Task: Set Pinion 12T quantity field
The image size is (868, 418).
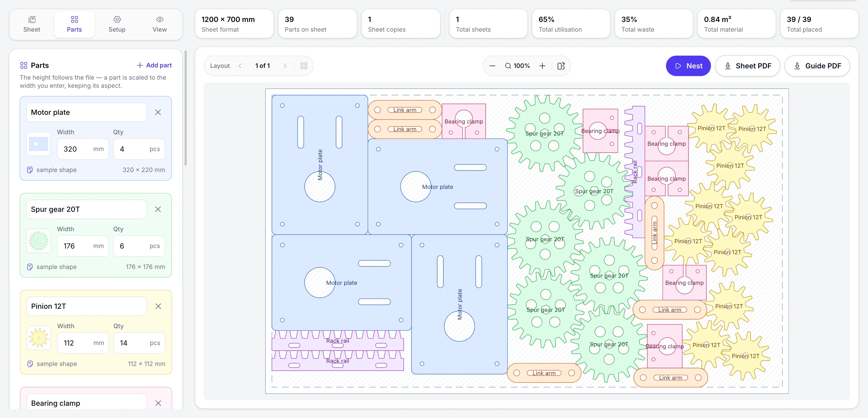Action: click(139, 343)
